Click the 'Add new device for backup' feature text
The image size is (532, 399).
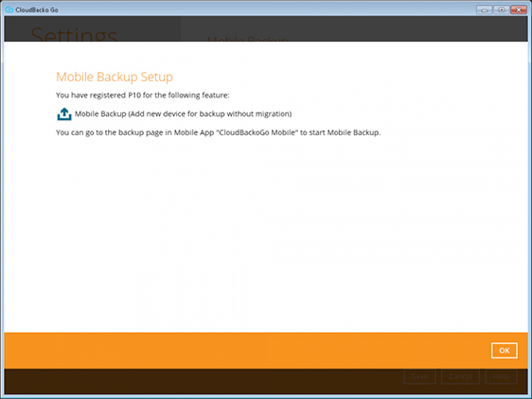click(184, 113)
